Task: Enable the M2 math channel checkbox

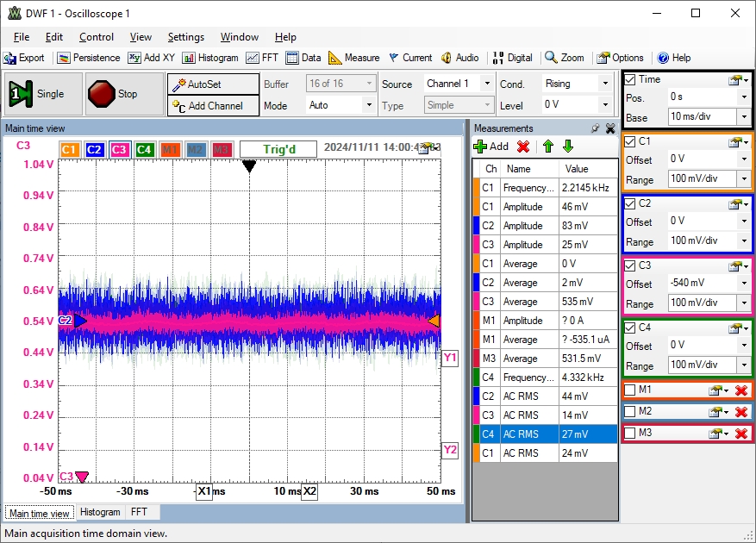Action: click(630, 412)
